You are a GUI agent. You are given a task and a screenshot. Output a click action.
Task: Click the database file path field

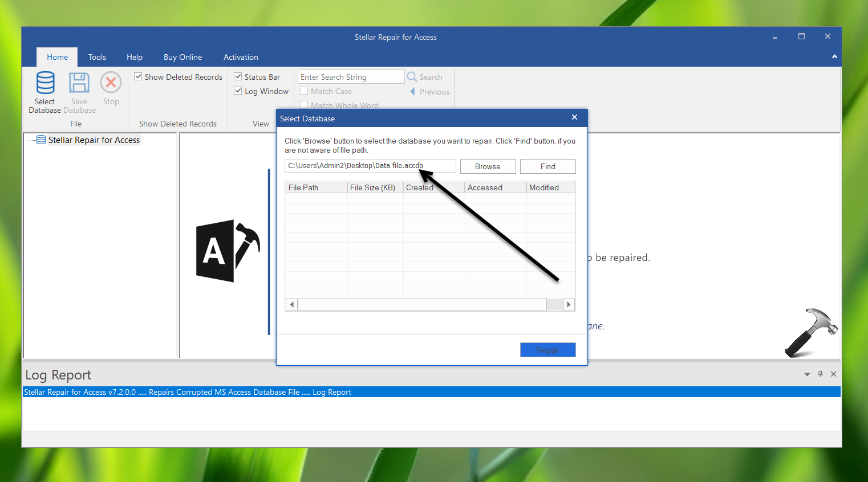(370, 166)
